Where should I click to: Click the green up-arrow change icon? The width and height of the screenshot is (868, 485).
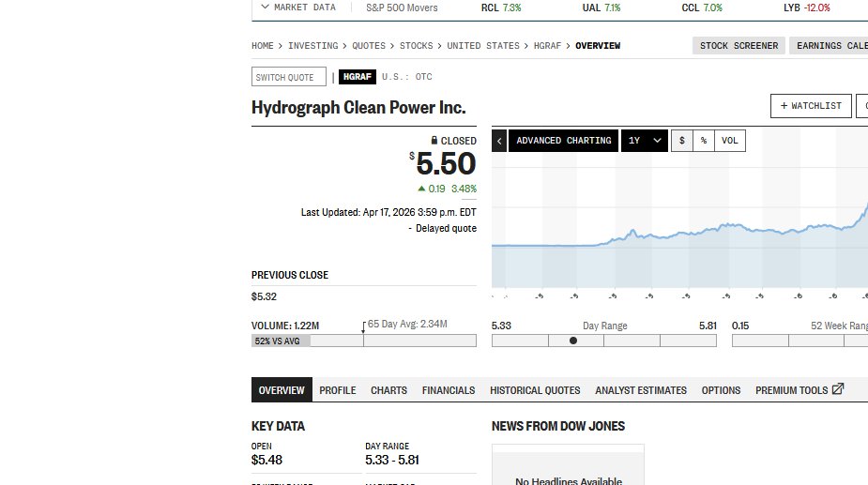tap(421, 189)
